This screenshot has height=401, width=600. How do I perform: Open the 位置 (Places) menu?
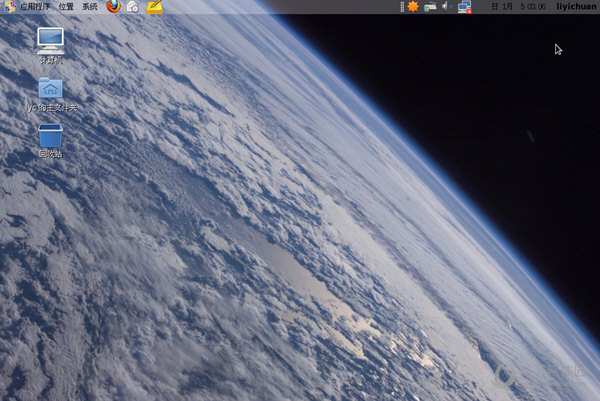66,7
